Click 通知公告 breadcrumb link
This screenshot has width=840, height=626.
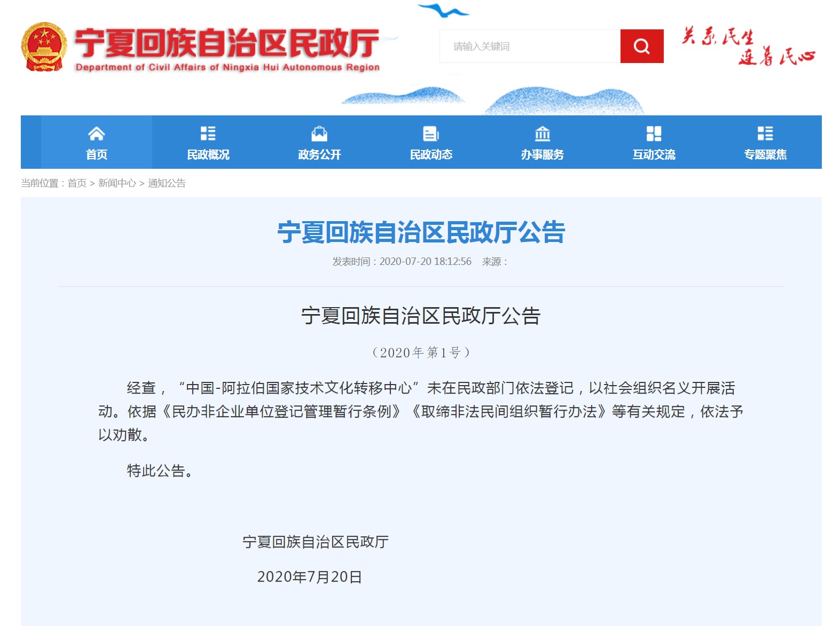coord(167,183)
